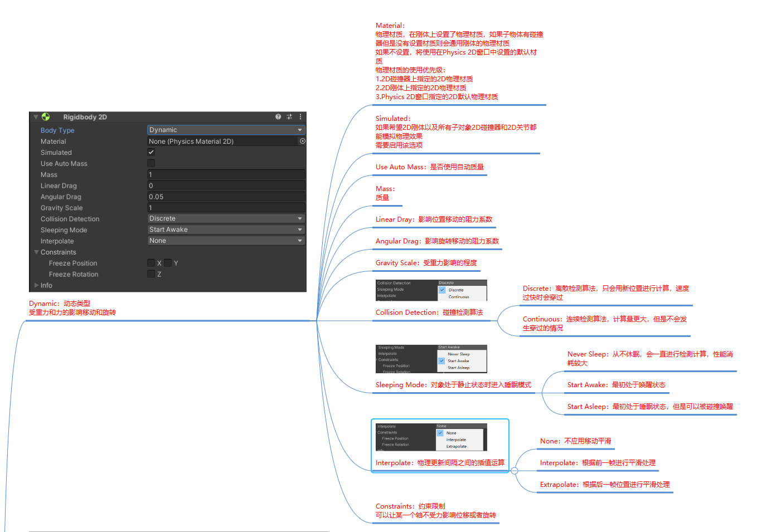Select the 'Interpolate: 根据前一帧进行平滑处理' node
781x532 pixels.
pos(598,463)
